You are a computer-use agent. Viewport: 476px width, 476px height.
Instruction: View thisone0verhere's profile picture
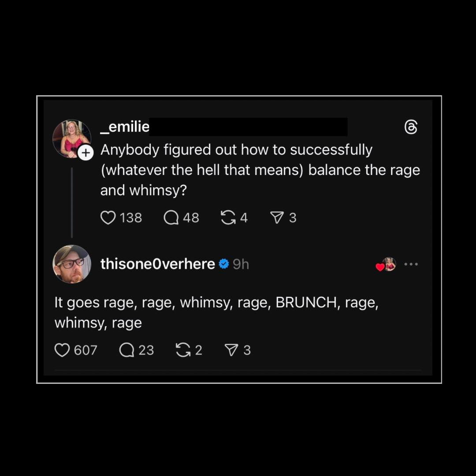[x=72, y=264]
